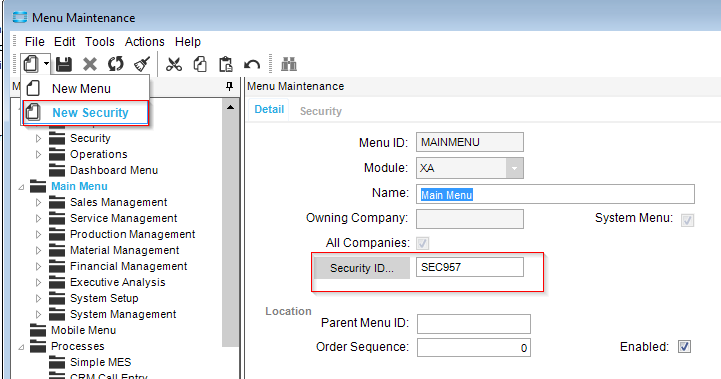Click the binoculars Search icon
This screenshot has height=379, width=721.
[x=289, y=64]
